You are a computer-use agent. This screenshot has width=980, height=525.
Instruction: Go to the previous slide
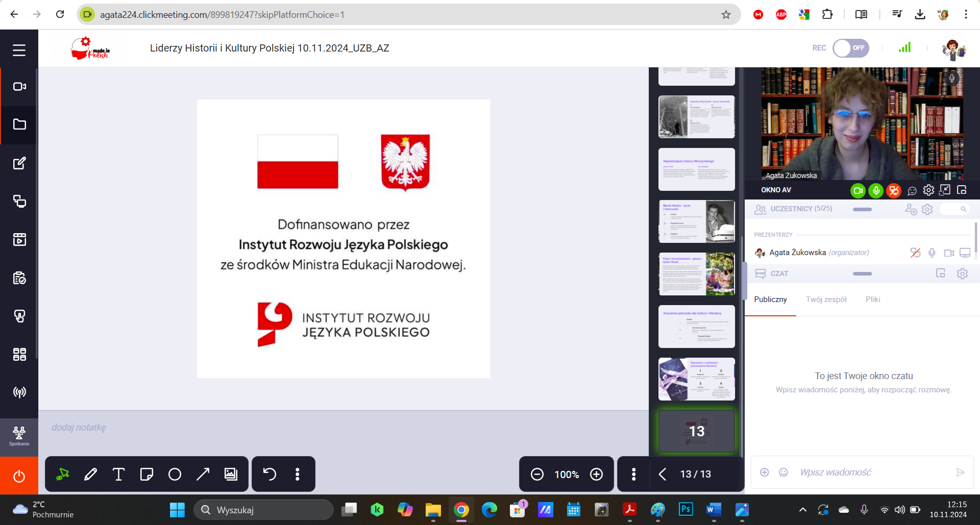[663, 474]
